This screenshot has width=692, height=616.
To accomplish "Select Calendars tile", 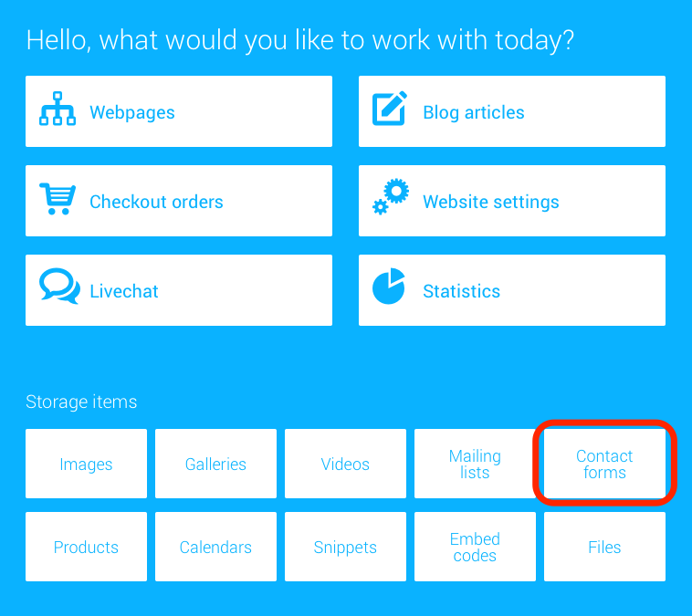I will (x=215, y=547).
